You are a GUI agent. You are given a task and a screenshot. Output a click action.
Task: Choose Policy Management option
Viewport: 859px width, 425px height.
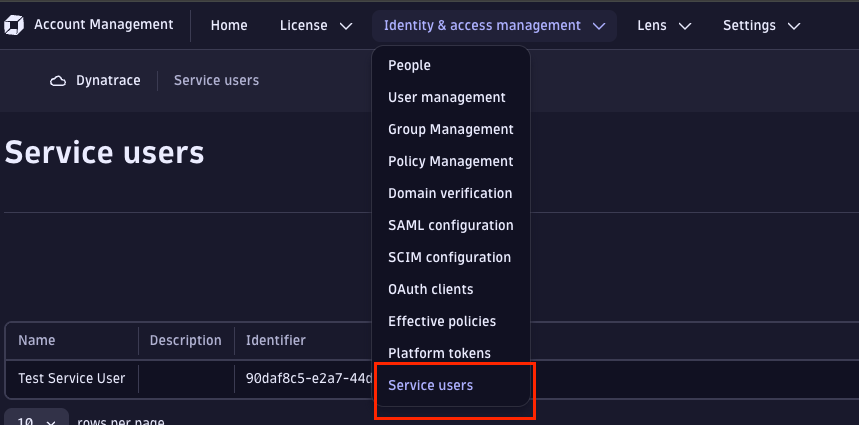(450, 161)
